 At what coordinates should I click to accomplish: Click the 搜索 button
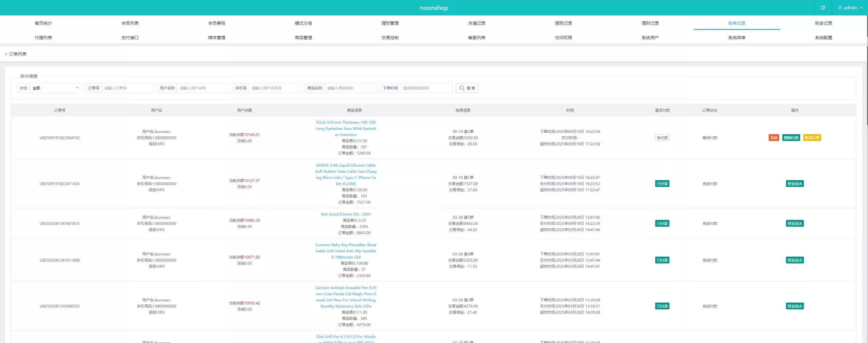click(x=467, y=88)
